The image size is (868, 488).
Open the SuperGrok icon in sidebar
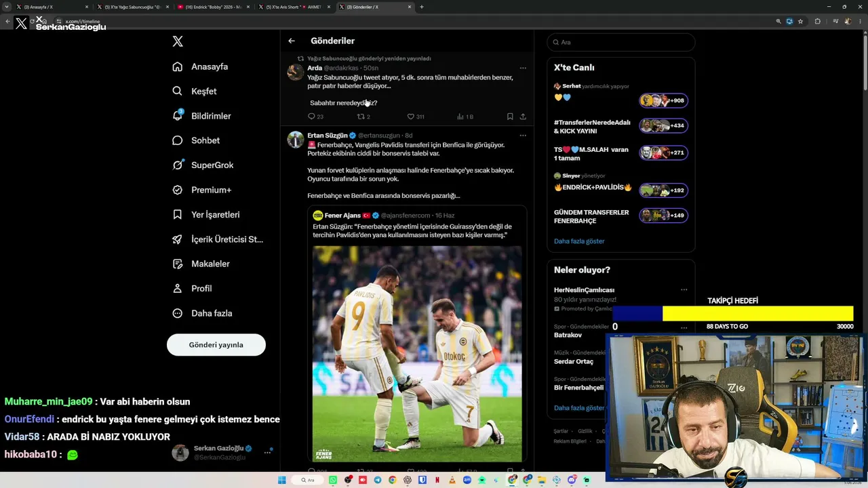[x=178, y=165]
